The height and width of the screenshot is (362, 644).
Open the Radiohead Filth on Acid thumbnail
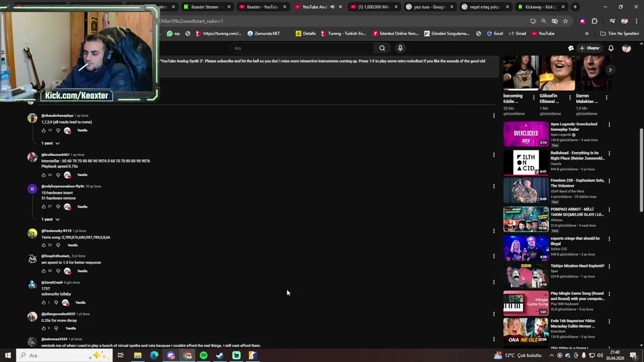tap(526, 162)
